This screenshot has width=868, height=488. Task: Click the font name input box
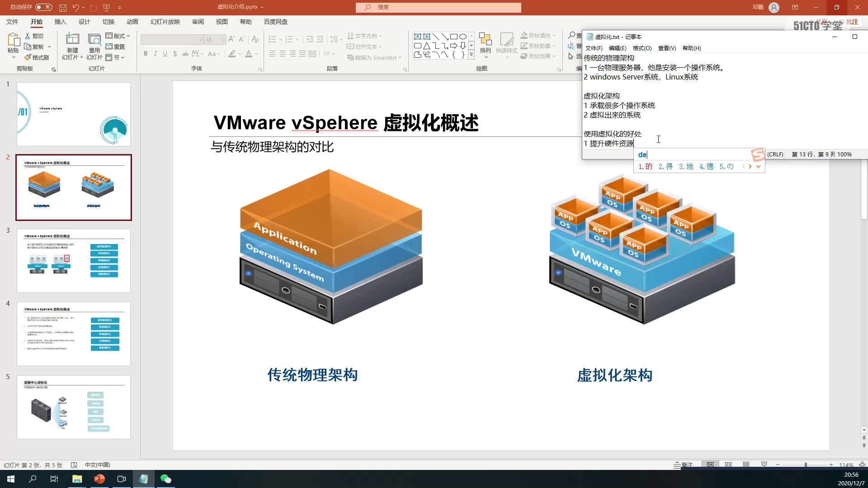coord(172,40)
